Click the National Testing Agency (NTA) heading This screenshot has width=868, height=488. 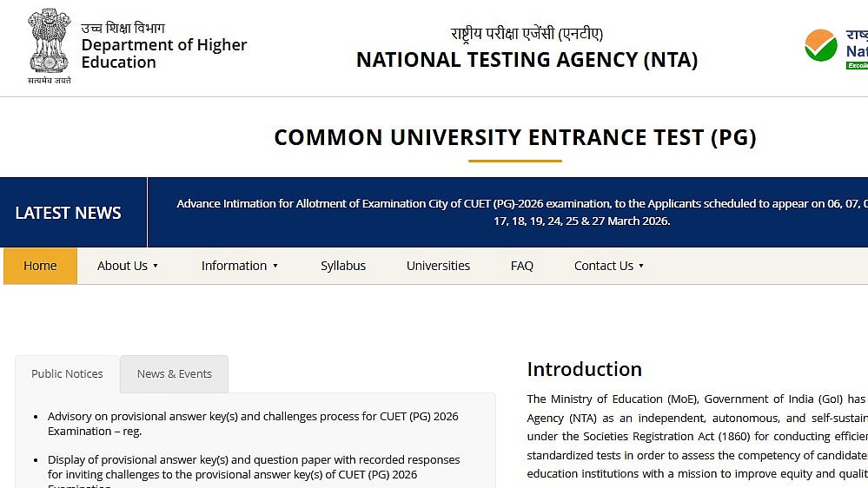coord(527,60)
